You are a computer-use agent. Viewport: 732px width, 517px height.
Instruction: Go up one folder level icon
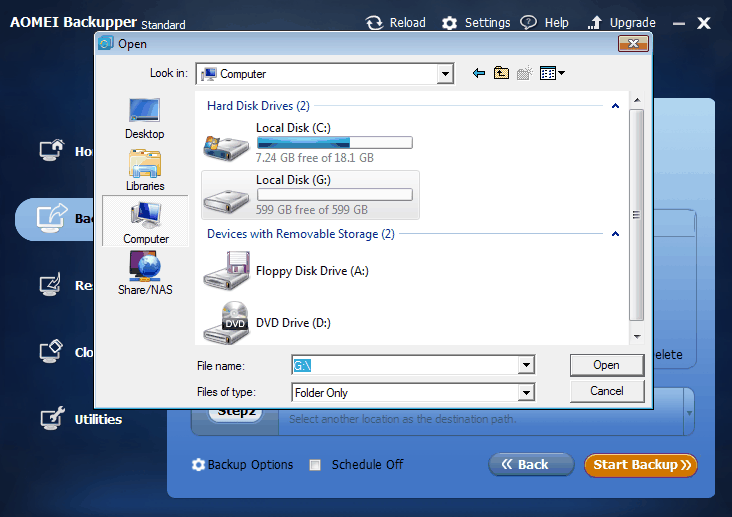pyautogui.click(x=501, y=73)
